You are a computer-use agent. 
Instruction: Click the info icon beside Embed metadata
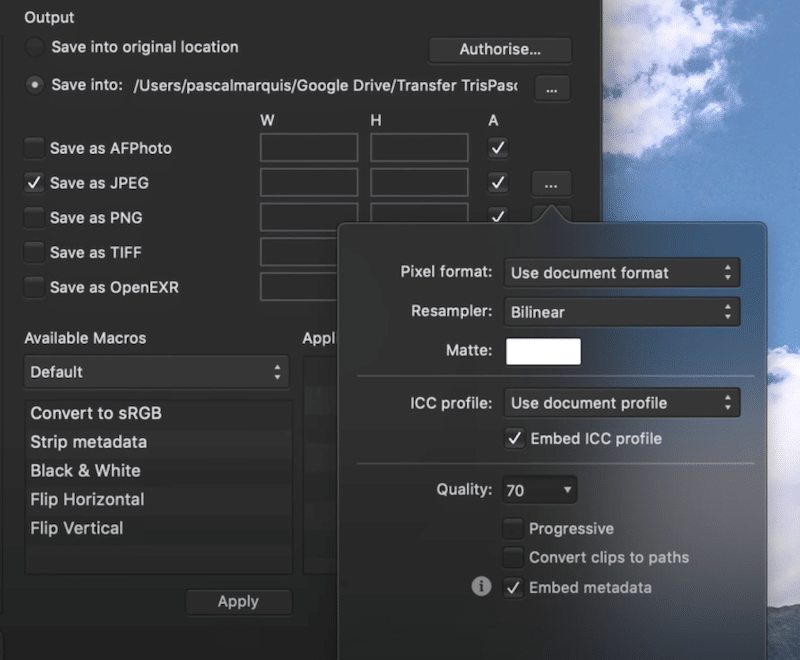(481, 587)
